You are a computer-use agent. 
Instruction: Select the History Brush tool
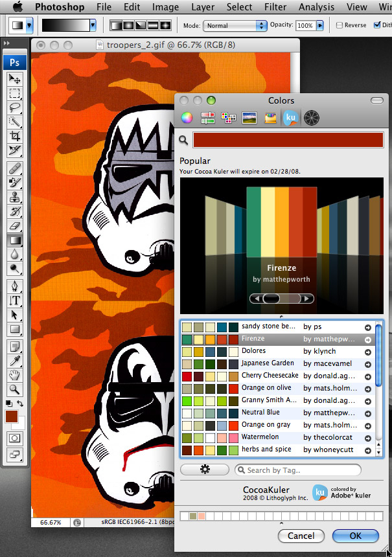click(14, 211)
